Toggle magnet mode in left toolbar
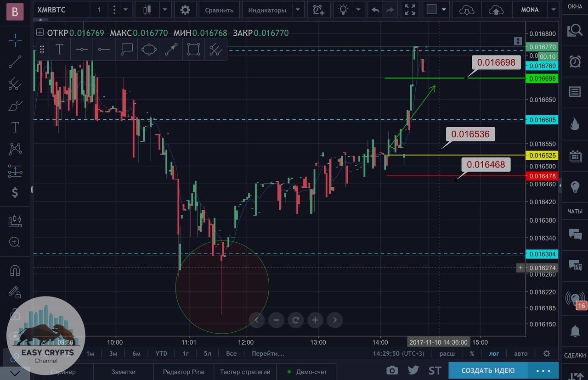Image resolution: width=588 pixels, height=380 pixels. pyautogui.click(x=15, y=270)
